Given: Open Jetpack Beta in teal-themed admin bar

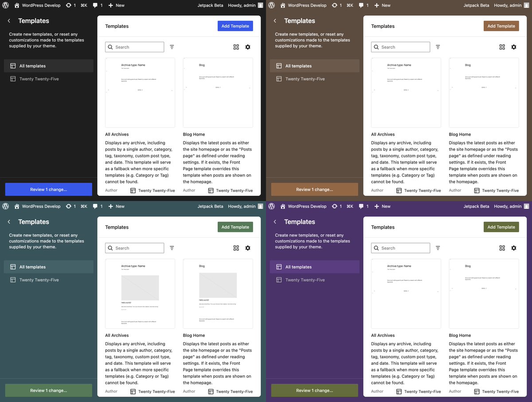Looking at the screenshot, I should (210, 206).
